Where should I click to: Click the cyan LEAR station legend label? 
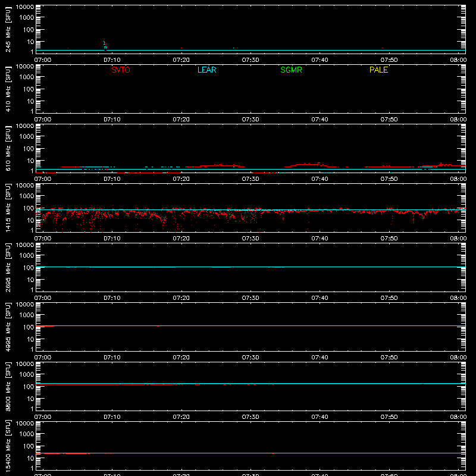(x=206, y=70)
